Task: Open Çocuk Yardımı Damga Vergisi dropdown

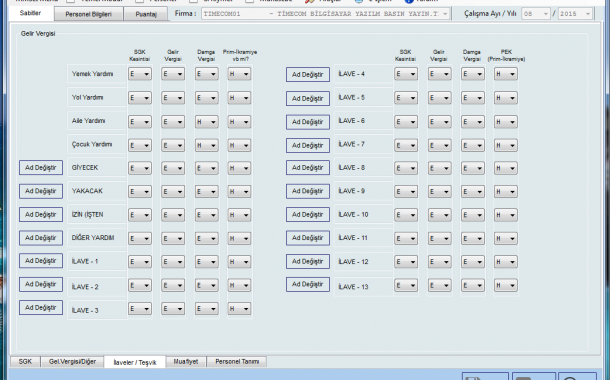Action: [x=206, y=145]
